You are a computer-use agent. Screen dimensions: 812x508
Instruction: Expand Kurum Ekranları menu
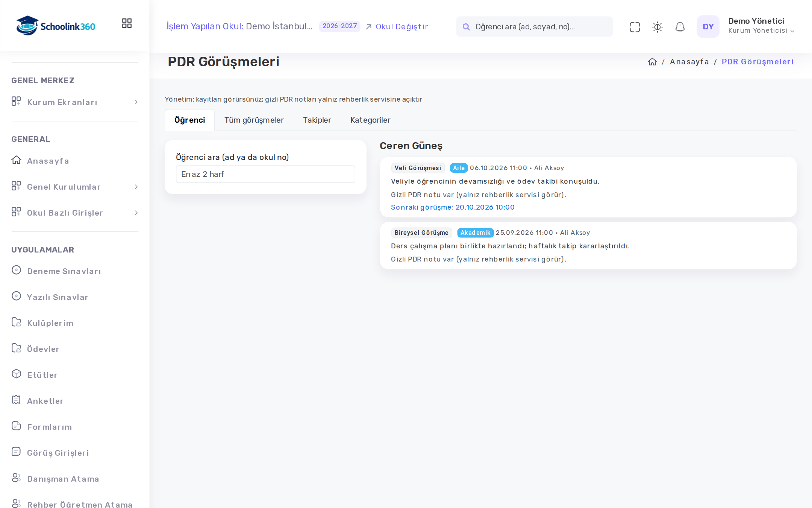75,102
